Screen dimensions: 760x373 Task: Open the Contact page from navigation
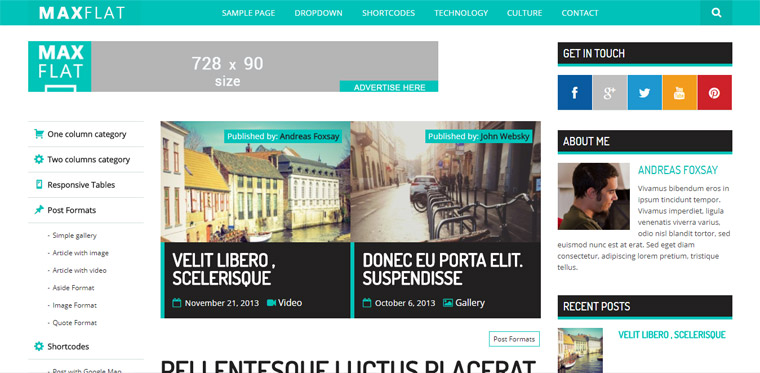point(580,13)
